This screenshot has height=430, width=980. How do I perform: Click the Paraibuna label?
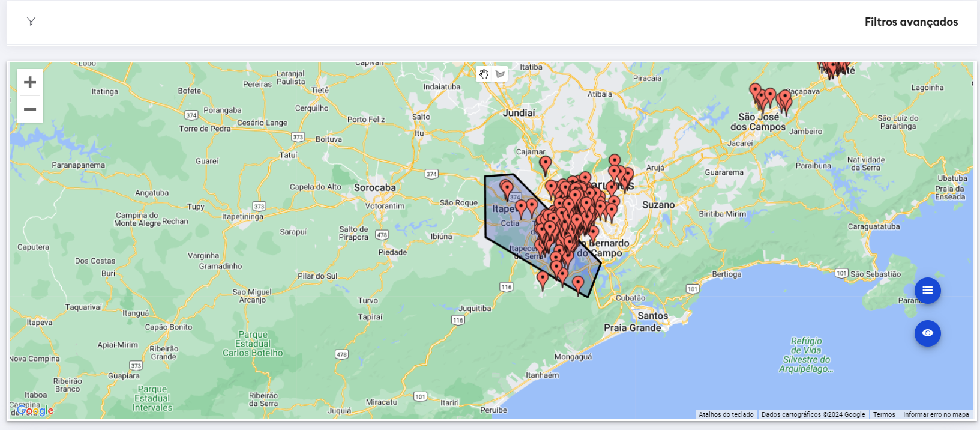813,166
